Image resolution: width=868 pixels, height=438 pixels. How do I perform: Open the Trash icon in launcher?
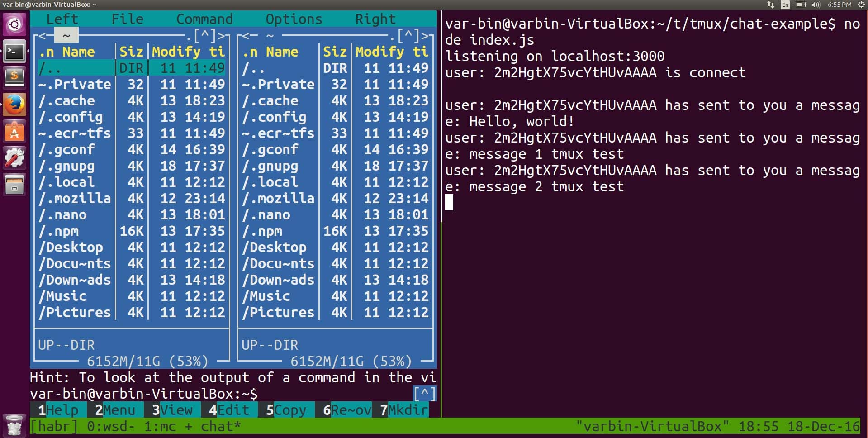14,425
